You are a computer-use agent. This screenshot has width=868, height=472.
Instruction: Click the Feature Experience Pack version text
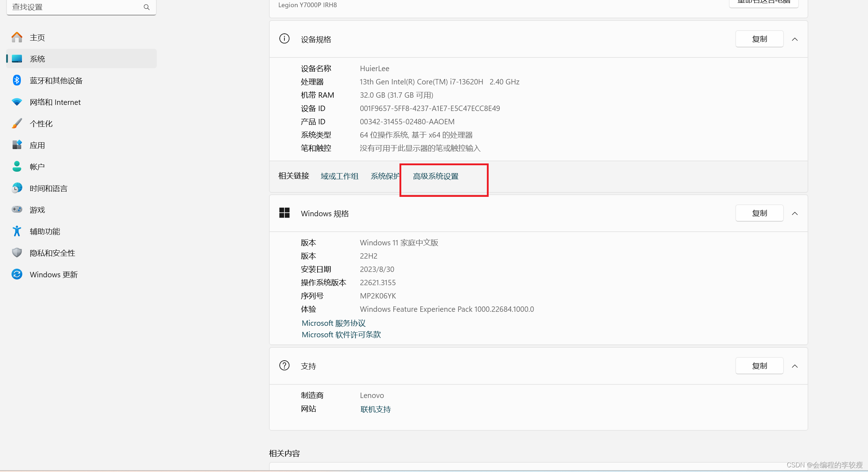447,309
